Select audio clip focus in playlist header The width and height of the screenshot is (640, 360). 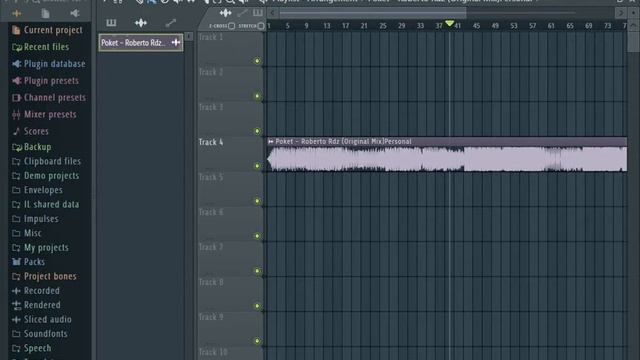225,13
